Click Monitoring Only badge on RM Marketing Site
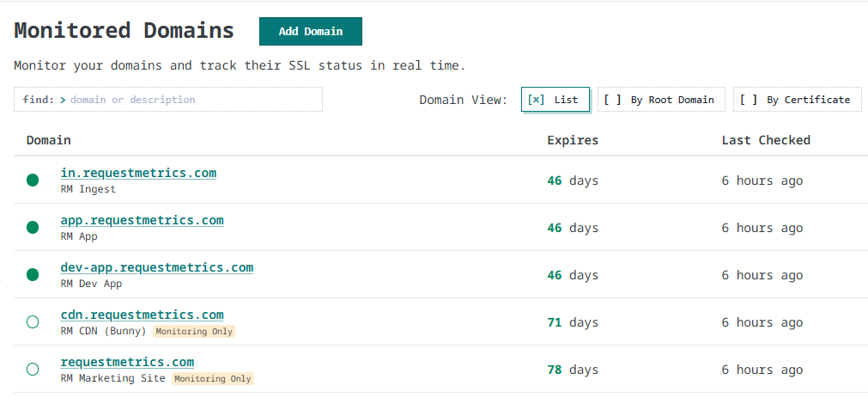This screenshot has height=410, width=868. (x=213, y=379)
